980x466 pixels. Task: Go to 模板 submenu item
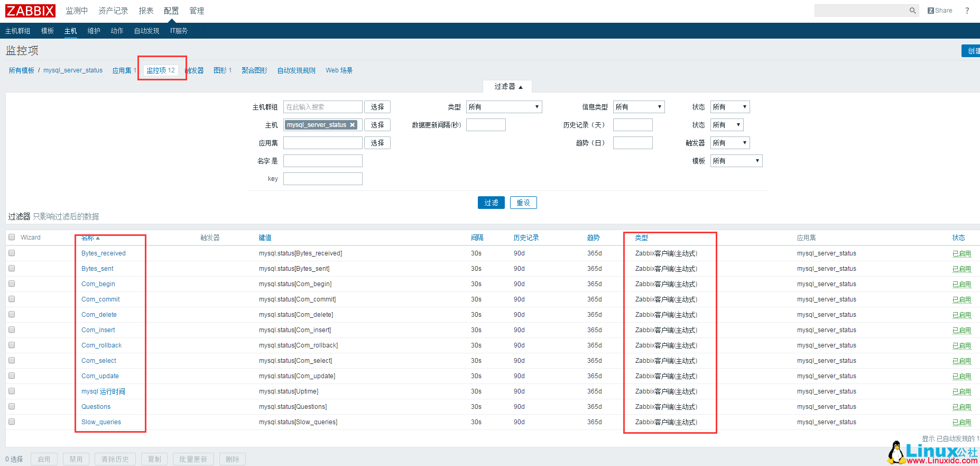[x=48, y=31]
